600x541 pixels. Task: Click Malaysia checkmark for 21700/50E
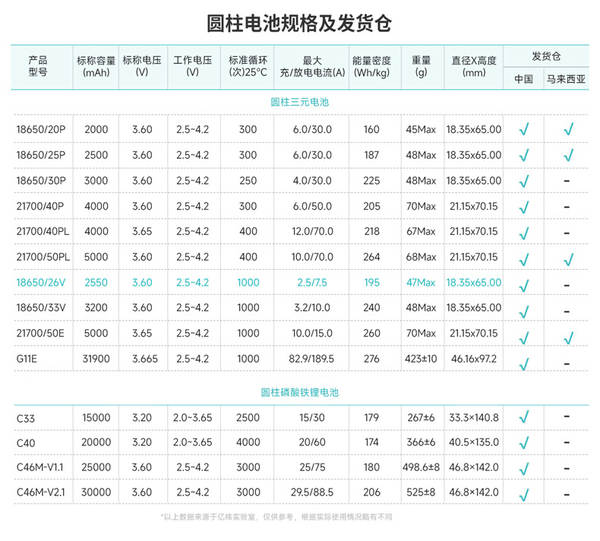pyautogui.click(x=569, y=337)
